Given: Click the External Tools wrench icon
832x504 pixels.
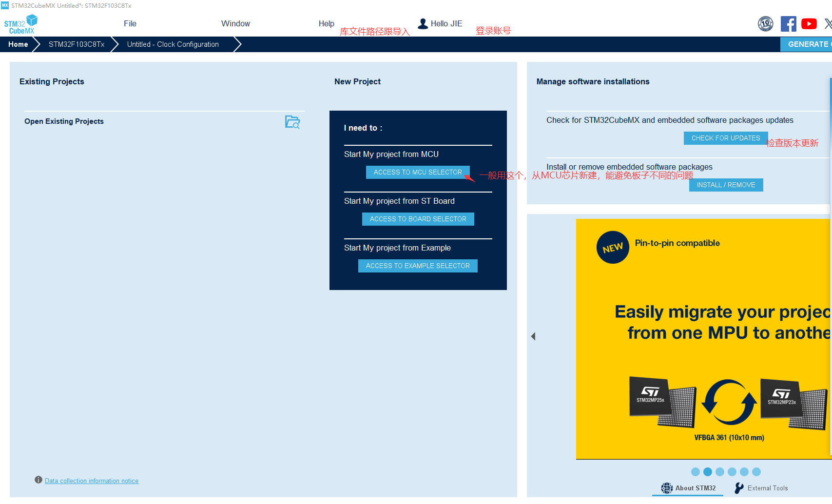Looking at the screenshot, I should point(739,488).
